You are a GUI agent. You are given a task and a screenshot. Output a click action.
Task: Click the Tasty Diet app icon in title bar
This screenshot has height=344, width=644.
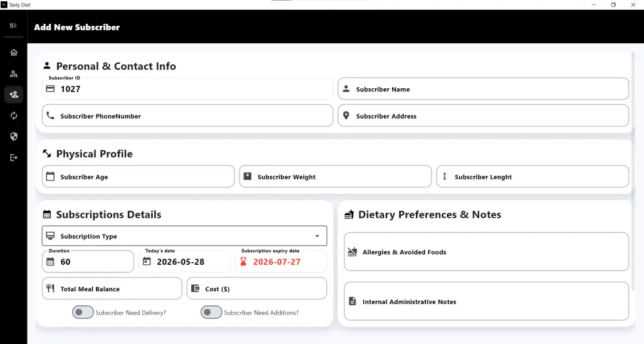pyautogui.click(x=4, y=5)
